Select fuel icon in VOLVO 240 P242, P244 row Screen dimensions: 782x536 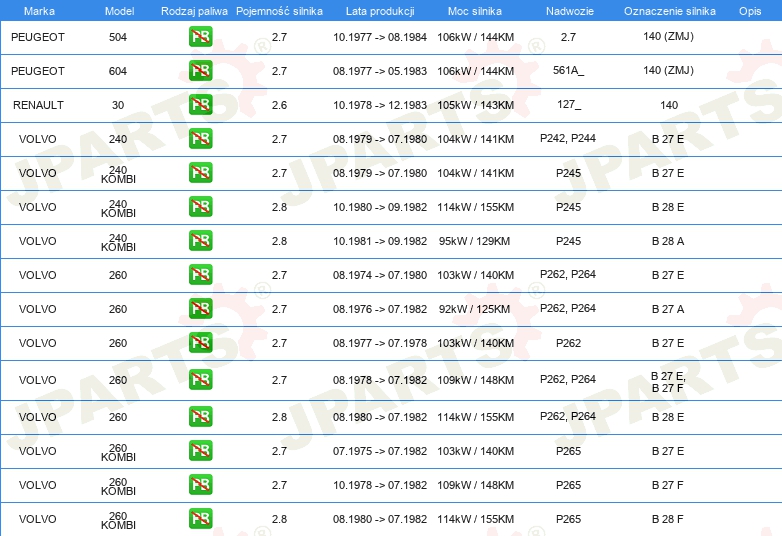[x=200, y=138]
